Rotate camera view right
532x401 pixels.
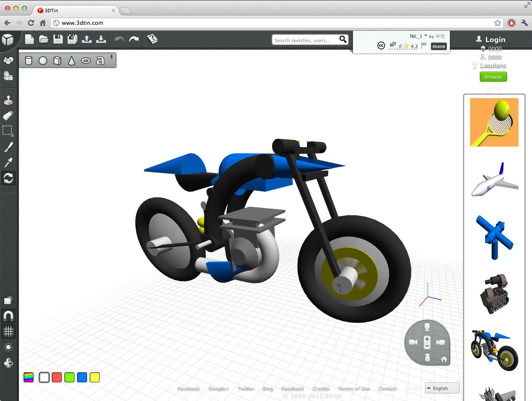441,342
